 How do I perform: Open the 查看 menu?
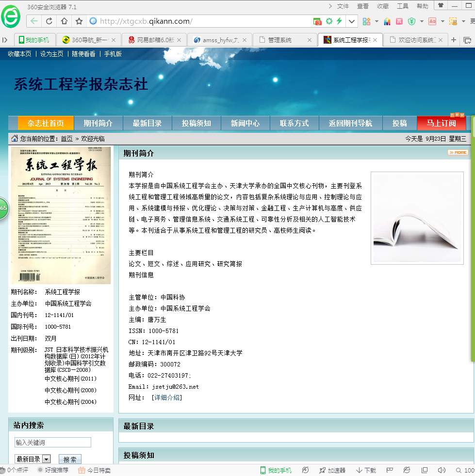coord(362,6)
